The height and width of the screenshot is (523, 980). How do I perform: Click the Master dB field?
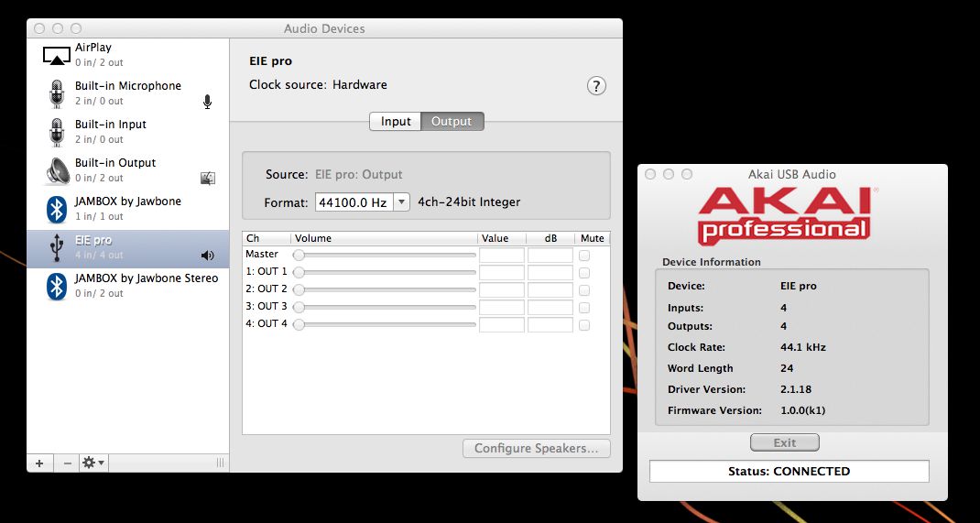tap(550, 255)
